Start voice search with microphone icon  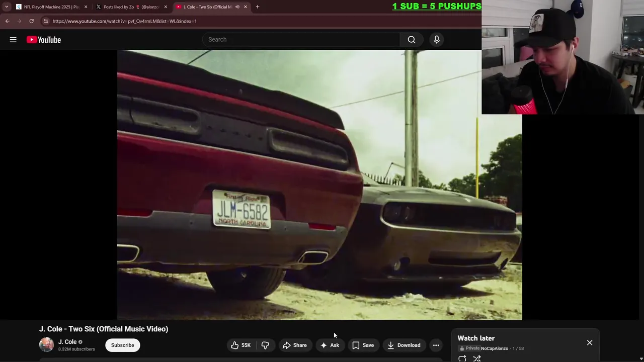[437, 40]
